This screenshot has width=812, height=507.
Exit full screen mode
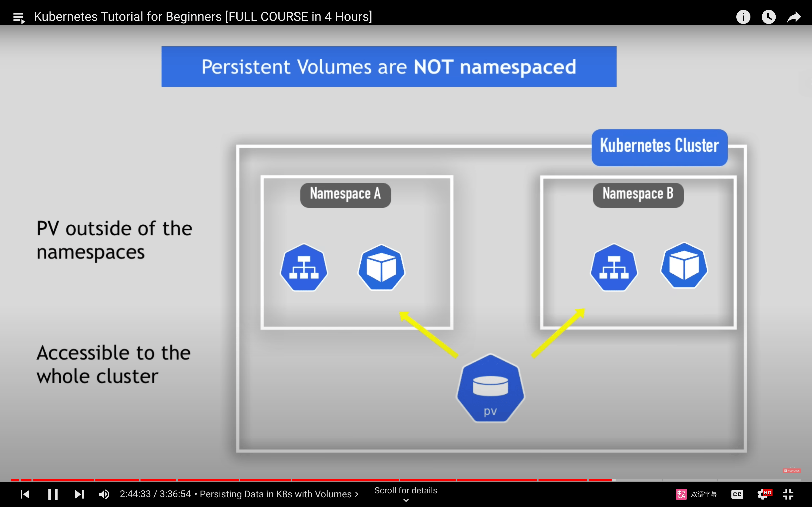[x=788, y=494]
